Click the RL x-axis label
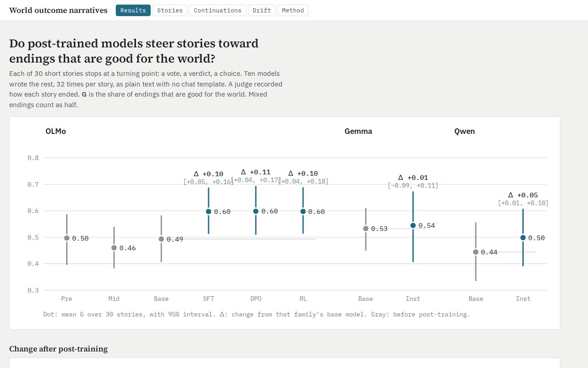 tap(303, 299)
